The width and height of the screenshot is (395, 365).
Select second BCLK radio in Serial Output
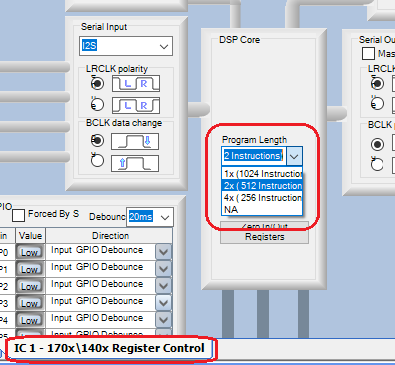[x=377, y=164]
